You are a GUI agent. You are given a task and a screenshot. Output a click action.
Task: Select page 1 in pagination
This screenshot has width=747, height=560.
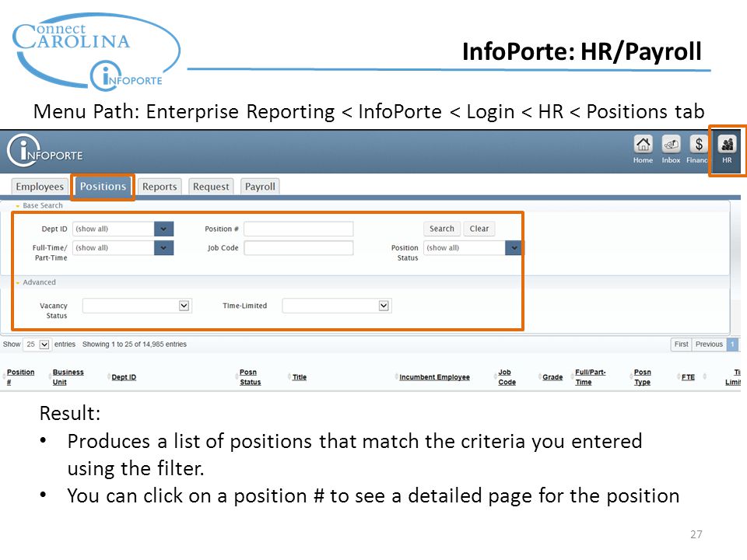(x=732, y=345)
